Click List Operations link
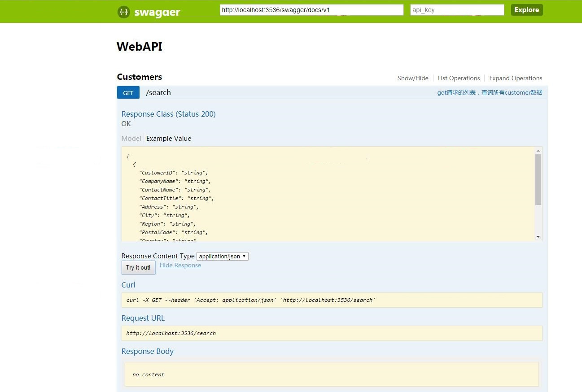 click(459, 78)
